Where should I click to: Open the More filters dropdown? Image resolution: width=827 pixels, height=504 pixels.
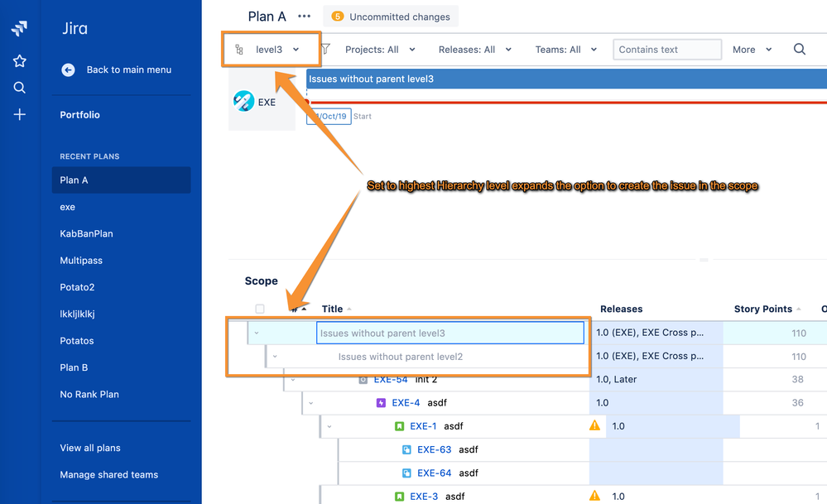point(752,50)
